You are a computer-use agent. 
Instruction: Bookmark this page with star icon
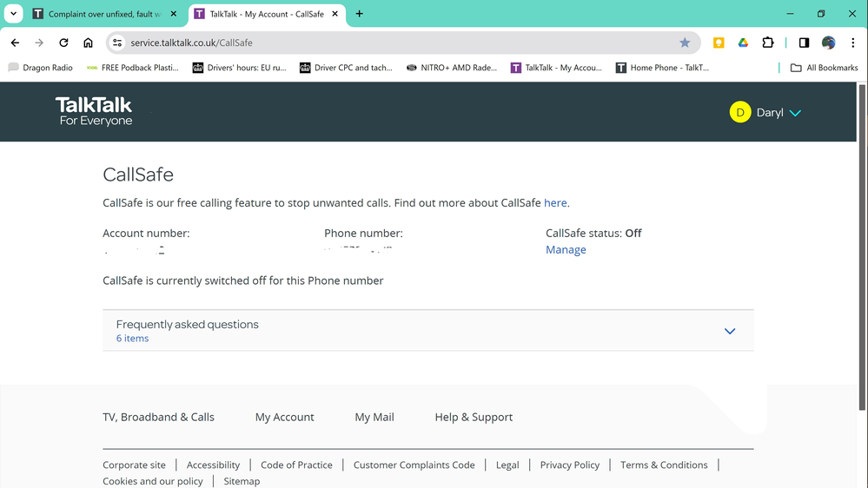tap(685, 43)
